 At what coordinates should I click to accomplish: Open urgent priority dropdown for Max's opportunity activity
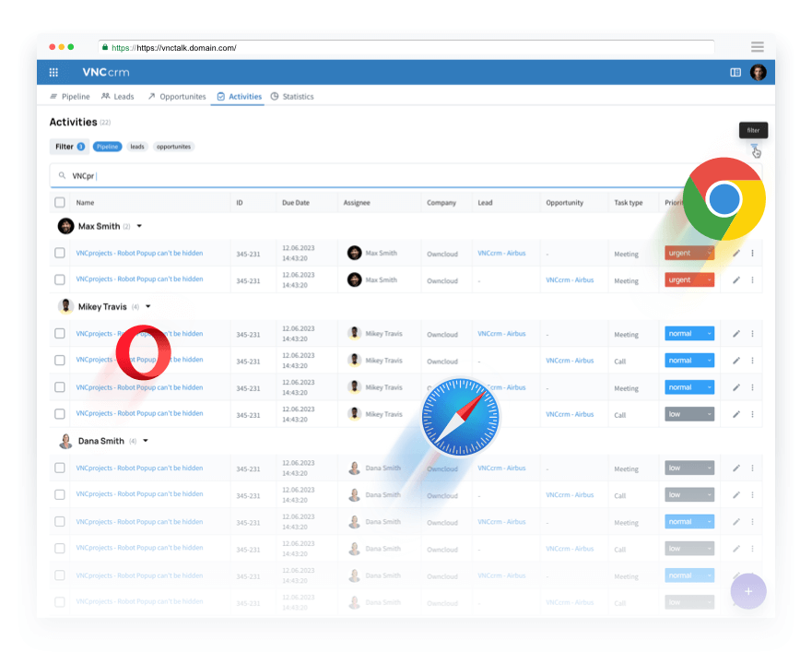click(x=689, y=280)
